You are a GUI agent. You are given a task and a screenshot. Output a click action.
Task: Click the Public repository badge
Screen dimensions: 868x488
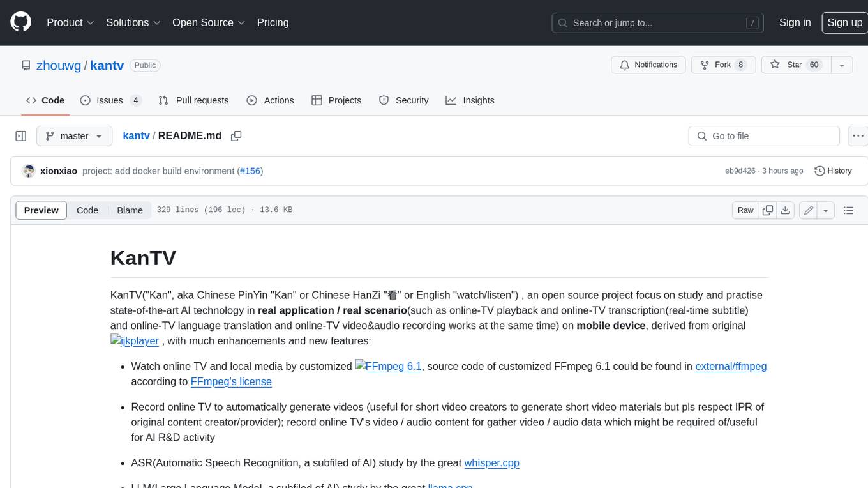pyautogui.click(x=145, y=65)
